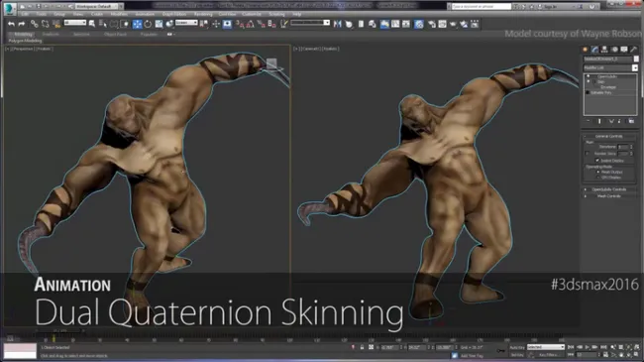The width and height of the screenshot is (644, 362).
Task: Open the Display command panel tab
Action: 624,50
